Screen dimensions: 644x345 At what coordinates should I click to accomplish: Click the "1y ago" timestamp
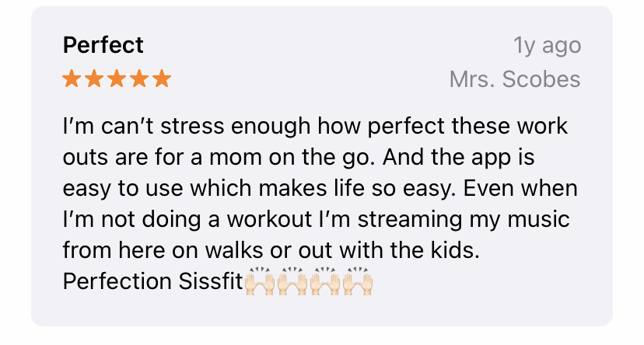547,45
